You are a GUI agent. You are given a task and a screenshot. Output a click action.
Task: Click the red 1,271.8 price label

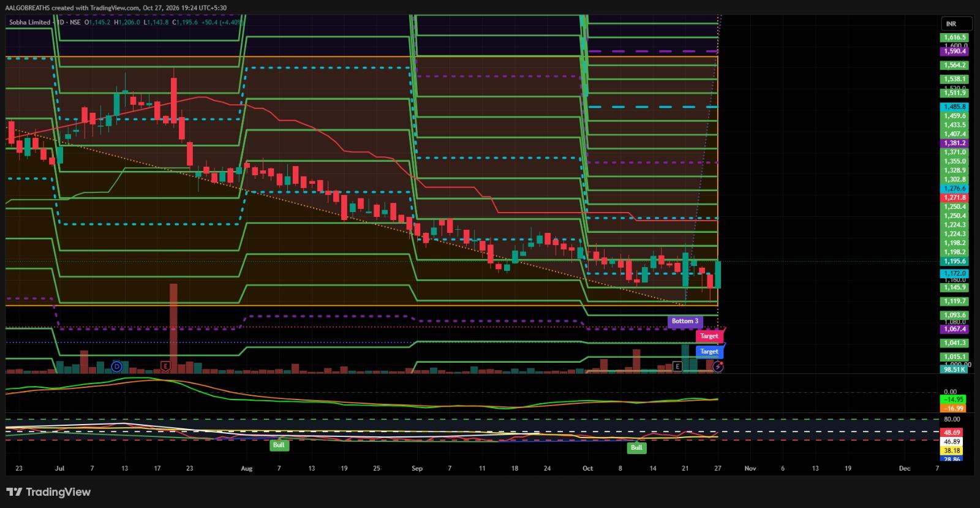[954, 197]
